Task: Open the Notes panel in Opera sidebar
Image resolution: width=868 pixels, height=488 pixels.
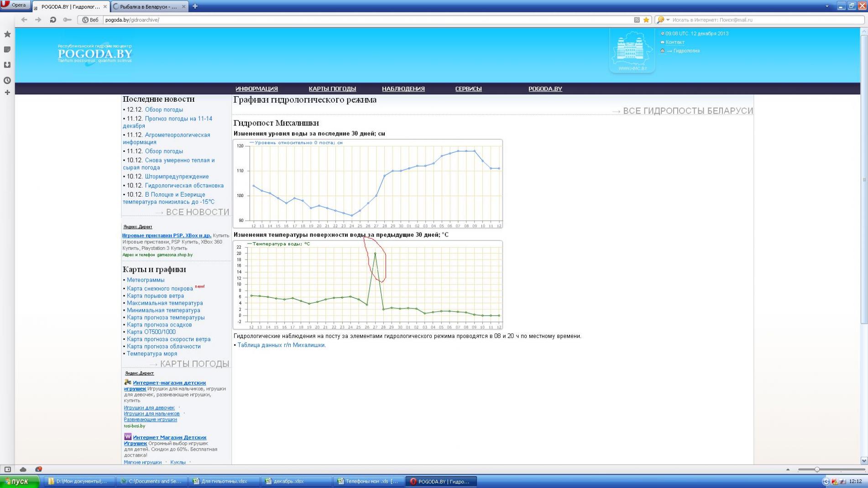Action: point(7,49)
